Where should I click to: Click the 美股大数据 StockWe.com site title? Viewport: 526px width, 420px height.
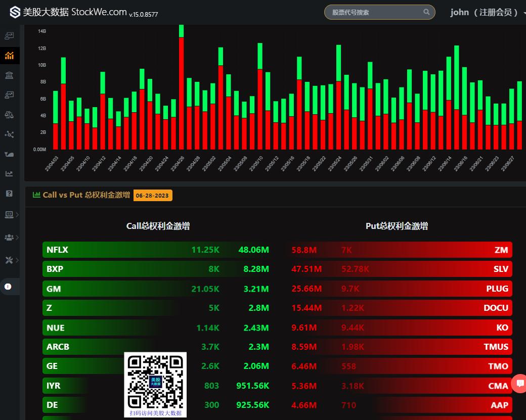(75, 12)
